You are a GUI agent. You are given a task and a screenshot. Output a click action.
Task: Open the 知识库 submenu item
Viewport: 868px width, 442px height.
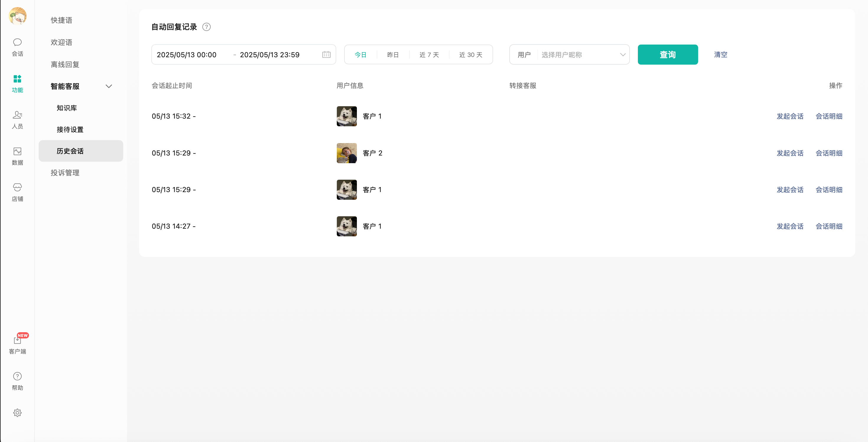(x=67, y=108)
